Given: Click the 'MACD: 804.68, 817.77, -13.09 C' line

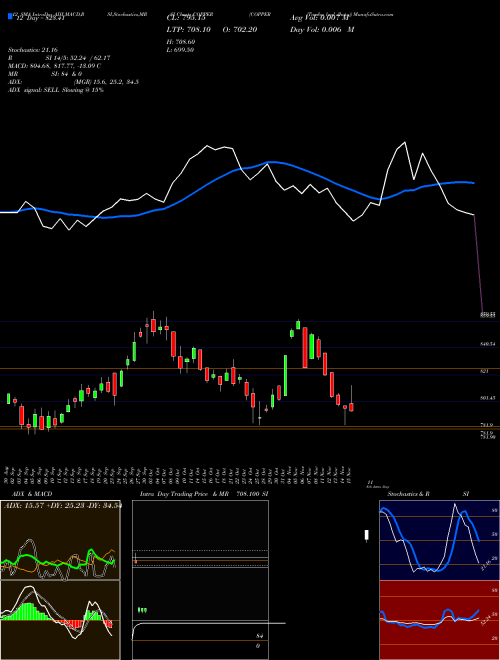Looking at the screenshot, I should (x=54, y=66).
